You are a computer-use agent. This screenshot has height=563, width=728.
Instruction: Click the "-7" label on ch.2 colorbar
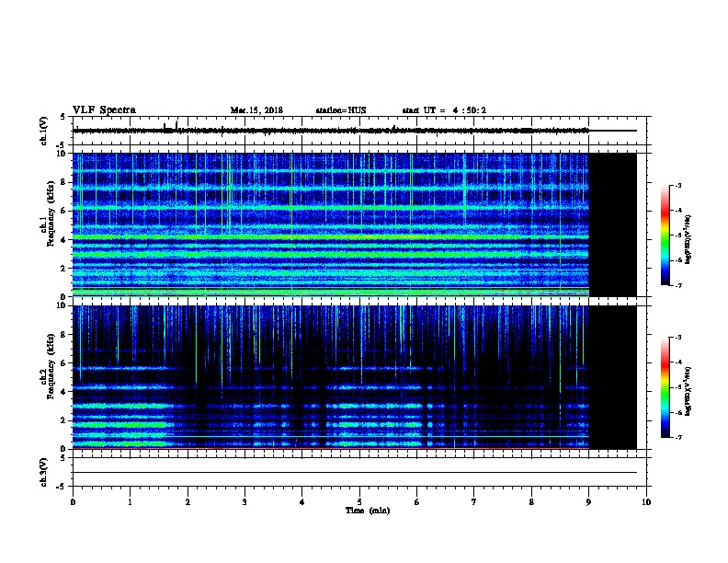coord(677,438)
